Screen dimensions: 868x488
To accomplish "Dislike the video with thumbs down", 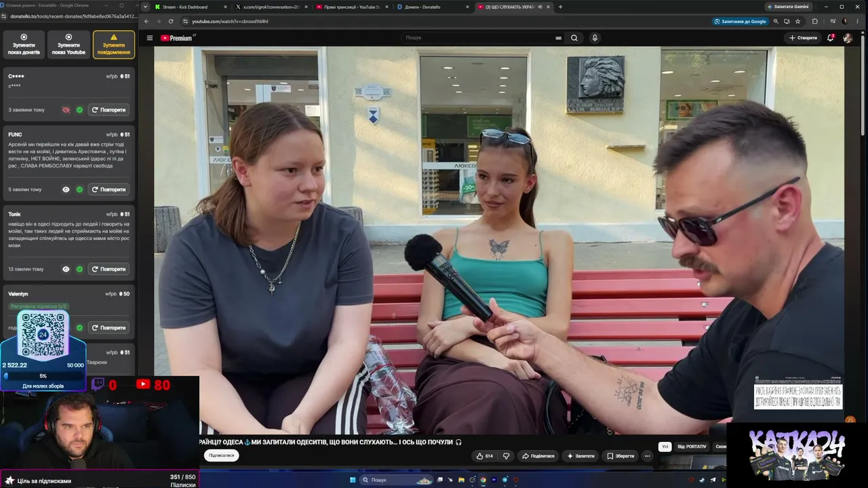I will coord(506,456).
